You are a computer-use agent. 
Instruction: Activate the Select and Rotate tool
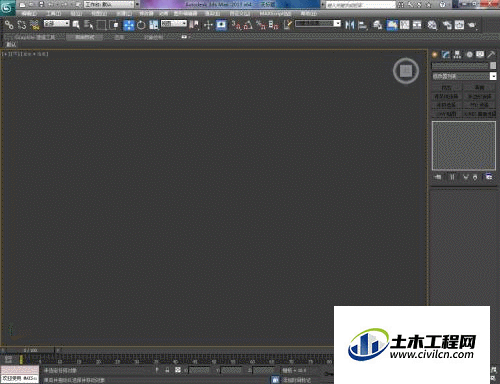pyautogui.click(x=141, y=25)
